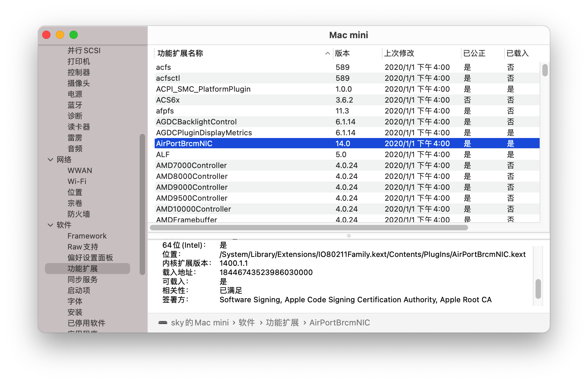This screenshot has height=383, width=588.
Task: Select the AirPortBrcmNIC row
Action: click(347, 143)
